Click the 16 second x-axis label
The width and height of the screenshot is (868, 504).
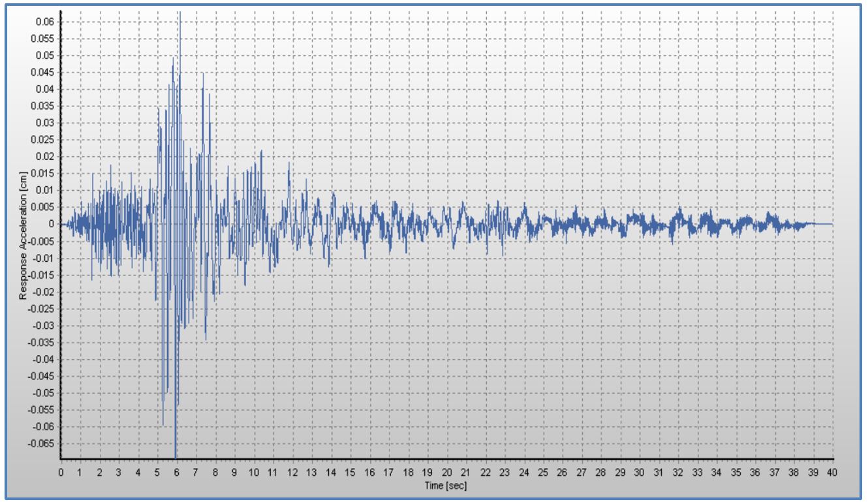click(369, 472)
